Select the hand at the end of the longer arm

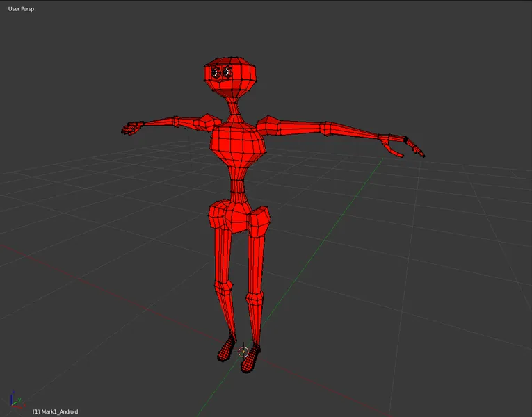(402, 146)
